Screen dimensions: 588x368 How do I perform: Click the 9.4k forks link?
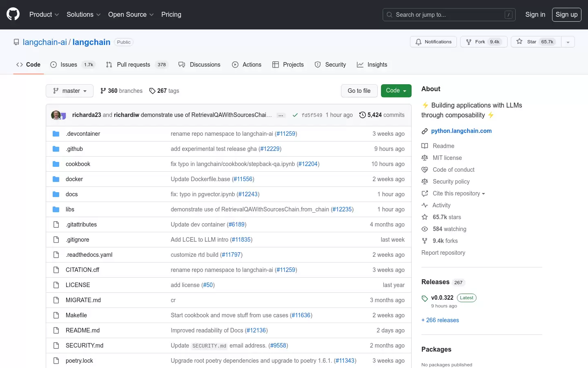coord(445,241)
